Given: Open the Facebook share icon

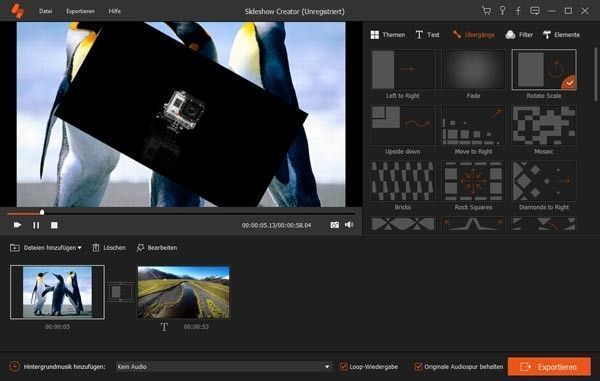Looking at the screenshot, I should (x=518, y=11).
